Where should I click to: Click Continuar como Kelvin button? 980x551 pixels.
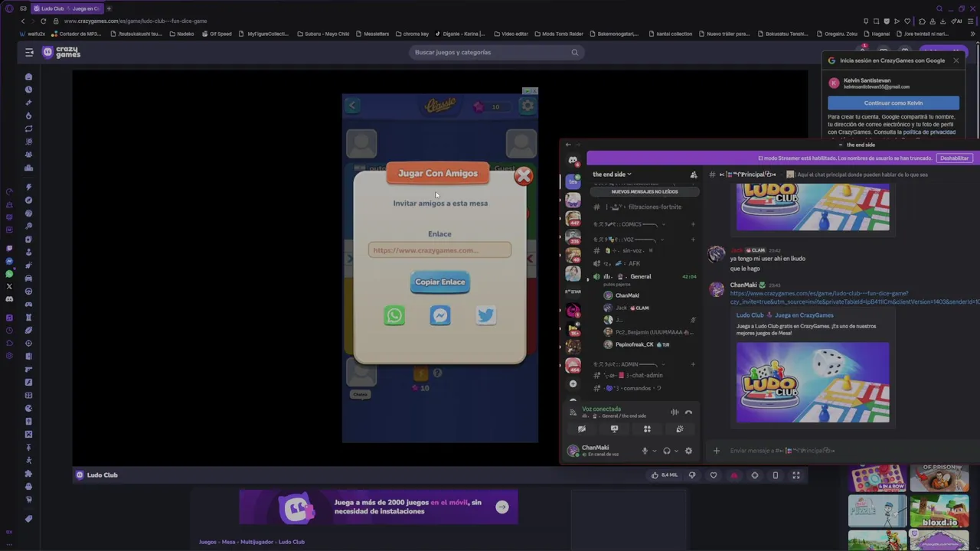(893, 103)
